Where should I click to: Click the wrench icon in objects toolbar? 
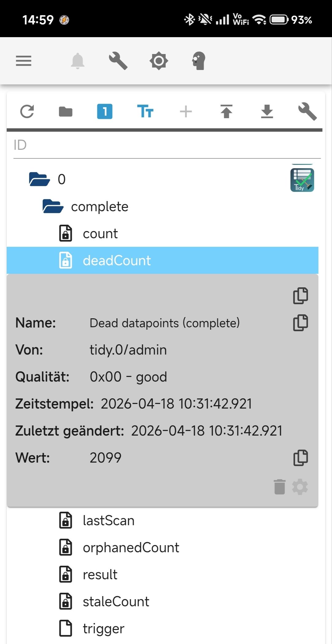tap(307, 111)
